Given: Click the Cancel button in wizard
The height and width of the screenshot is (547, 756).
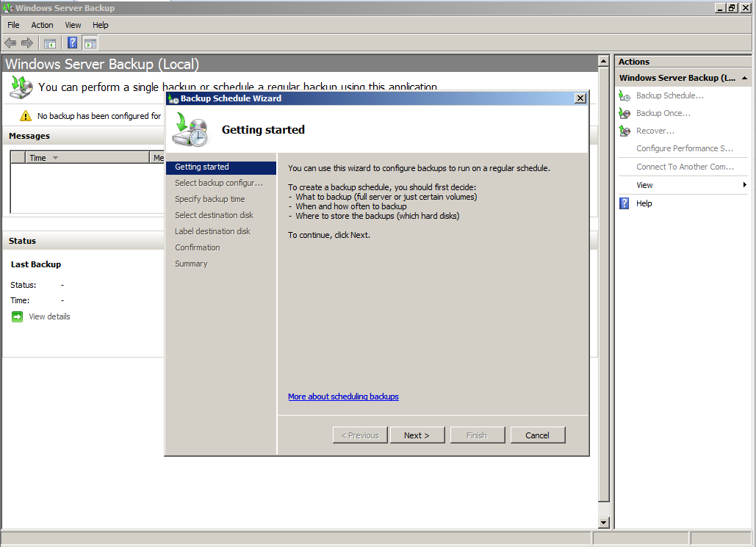Looking at the screenshot, I should point(538,435).
